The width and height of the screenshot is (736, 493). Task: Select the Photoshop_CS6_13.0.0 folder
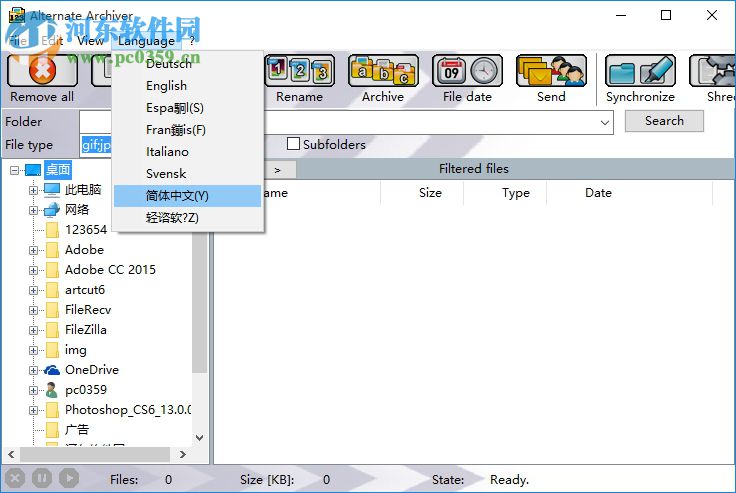pyautogui.click(x=128, y=410)
